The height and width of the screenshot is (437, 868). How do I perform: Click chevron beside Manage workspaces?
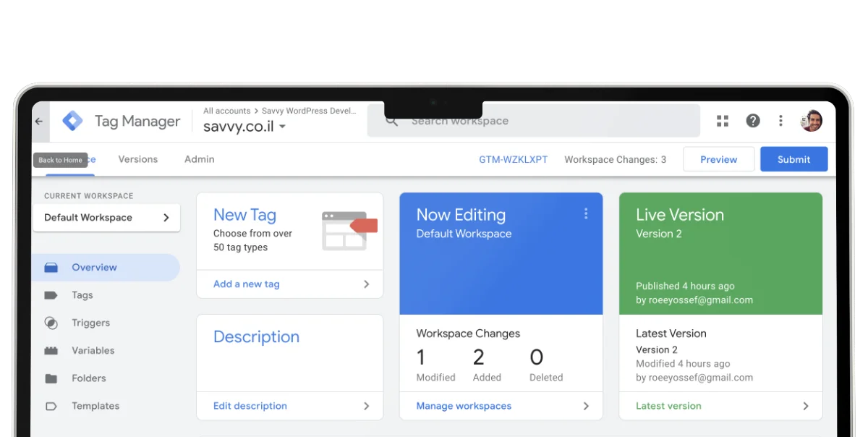point(586,407)
